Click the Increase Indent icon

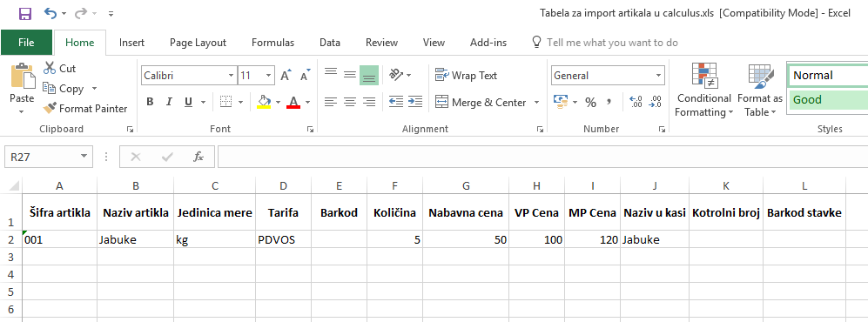click(415, 102)
